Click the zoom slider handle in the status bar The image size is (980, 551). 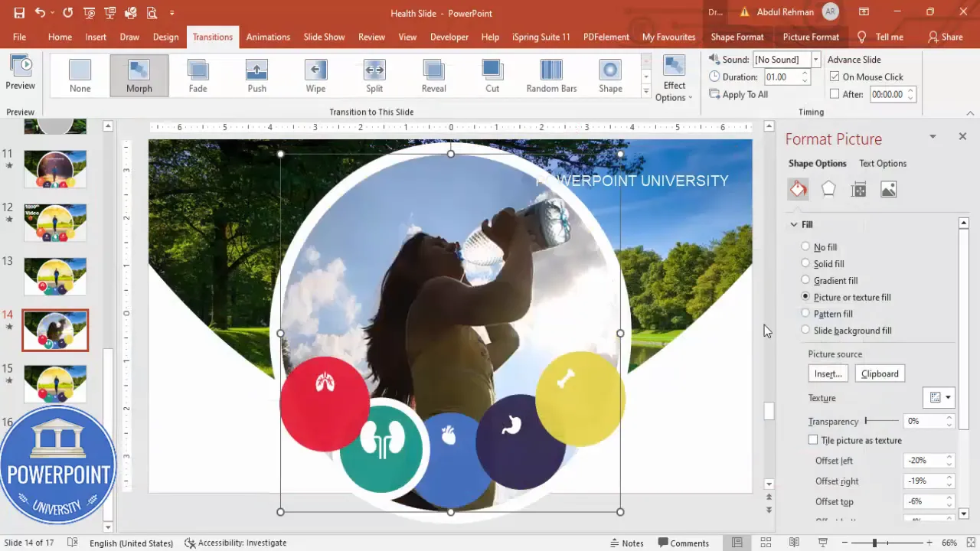pos(874,543)
